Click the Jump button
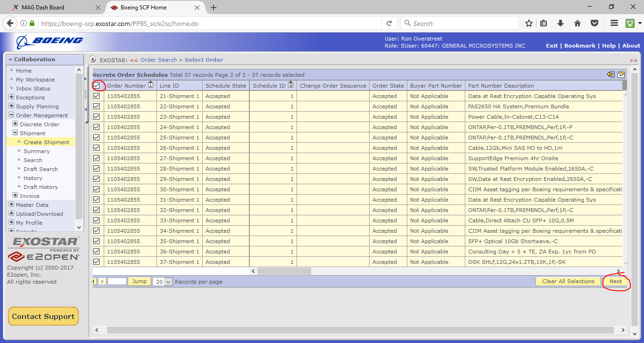The width and height of the screenshot is (644, 343). pos(139,281)
